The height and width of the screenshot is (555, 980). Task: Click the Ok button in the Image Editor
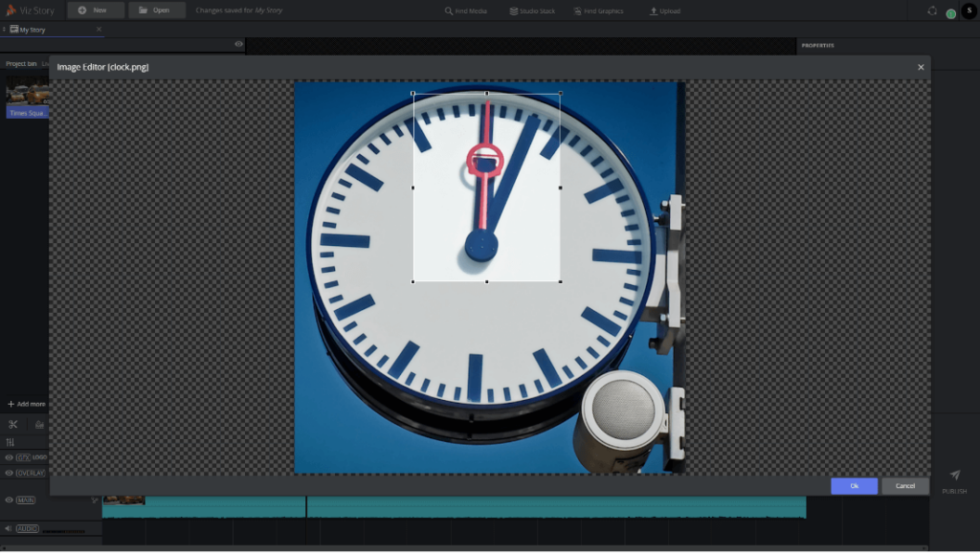point(853,486)
